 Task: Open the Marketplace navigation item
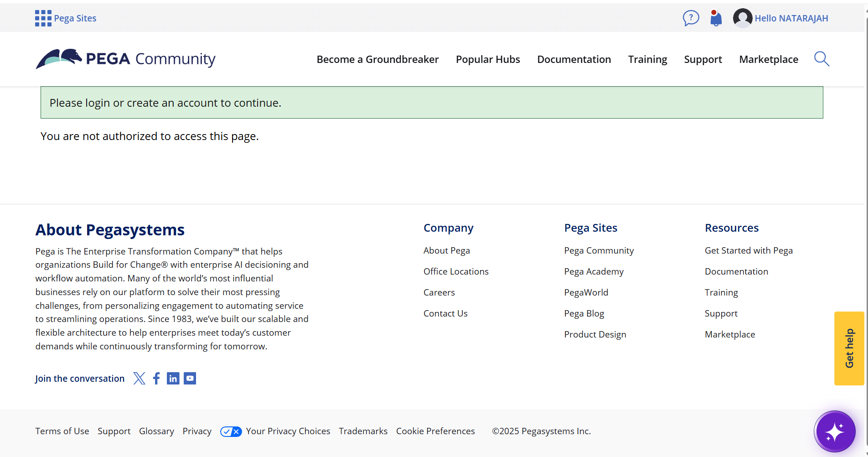click(768, 59)
